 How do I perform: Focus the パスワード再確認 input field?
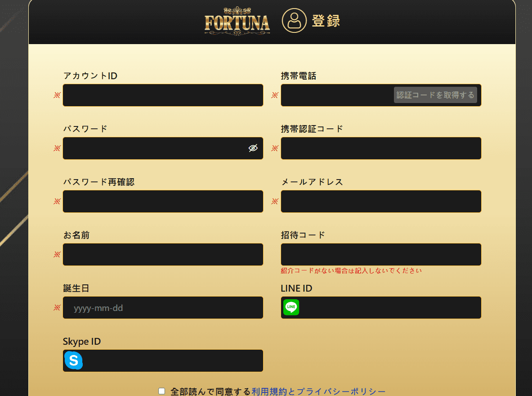point(163,202)
